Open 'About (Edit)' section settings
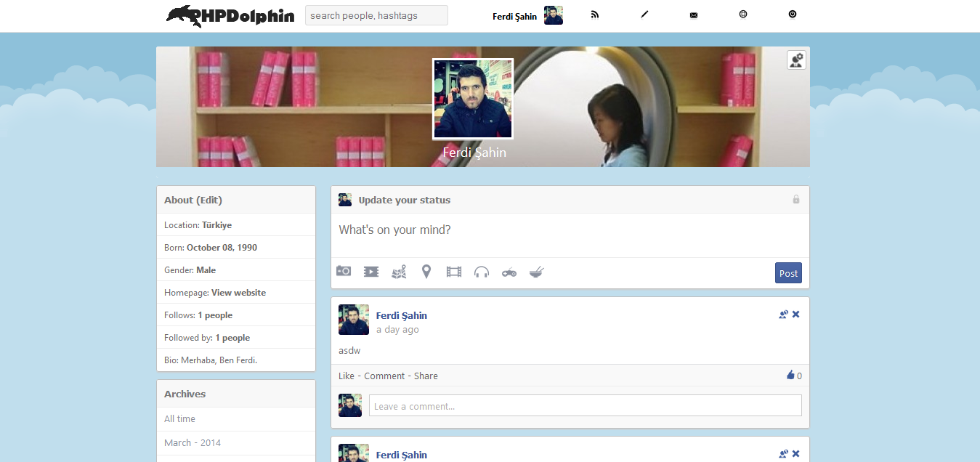The width and height of the screenshot is (980, 462). click(x=193, y=199)
